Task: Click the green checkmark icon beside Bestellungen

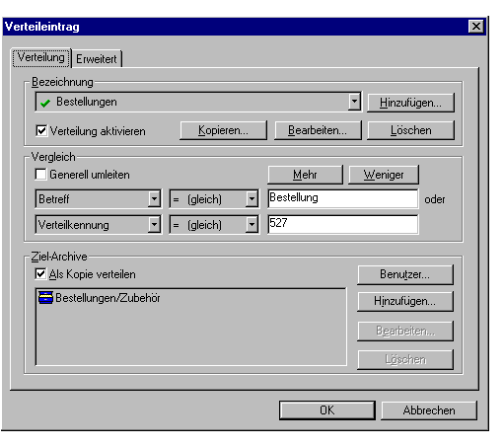Action: pos(45,103)
